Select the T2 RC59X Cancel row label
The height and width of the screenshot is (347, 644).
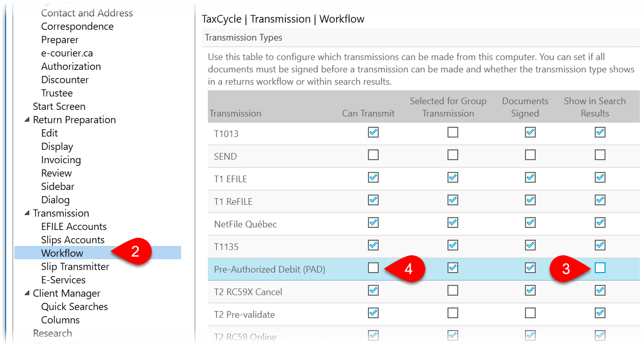tap(248, 292)
